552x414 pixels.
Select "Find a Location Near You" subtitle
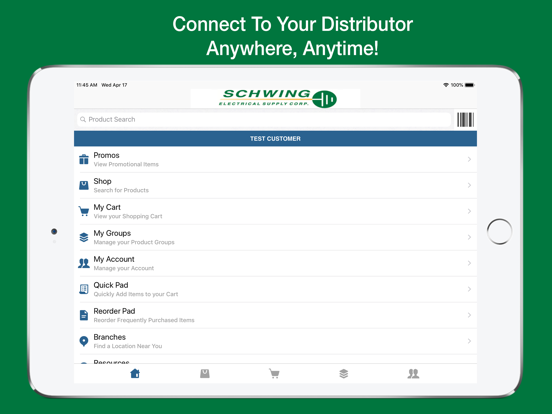pyautogui.click(x=128, y=346)
